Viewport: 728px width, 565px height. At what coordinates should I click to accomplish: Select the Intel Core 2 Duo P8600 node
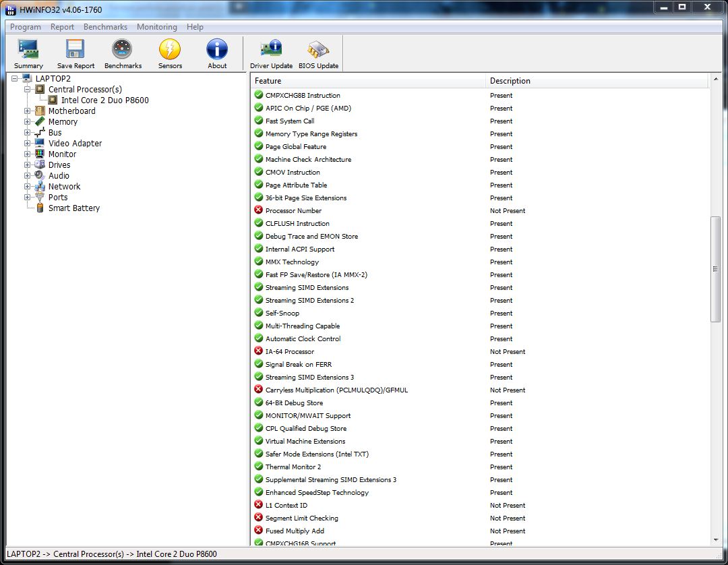click(104, 100)
